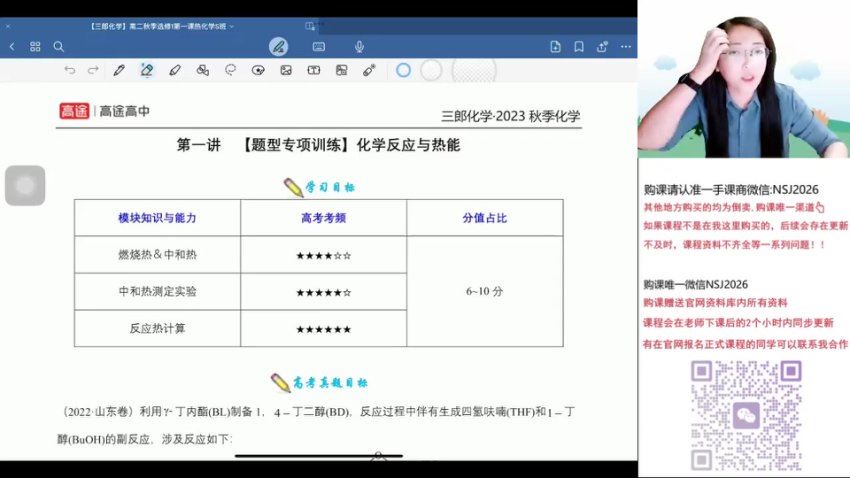This screenshot has height=478, width=850.
Task: Select the Pen tool
Action: [x=119, y=70]
